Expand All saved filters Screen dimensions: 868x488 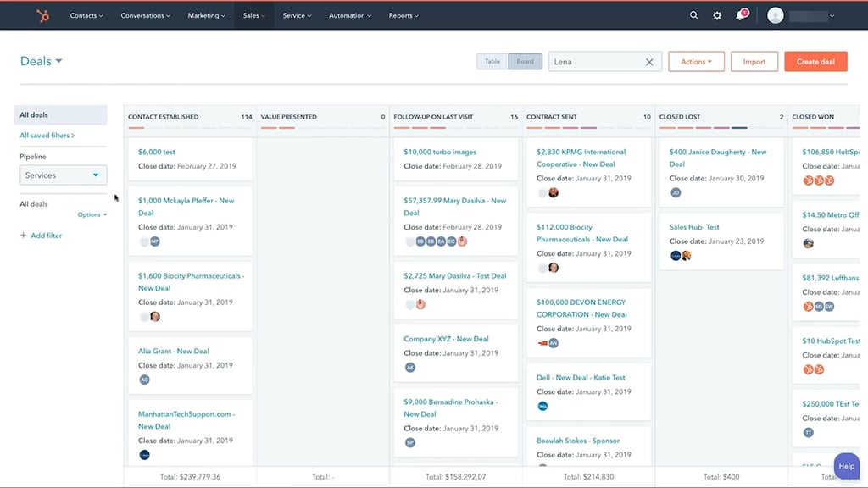(47, 135)
